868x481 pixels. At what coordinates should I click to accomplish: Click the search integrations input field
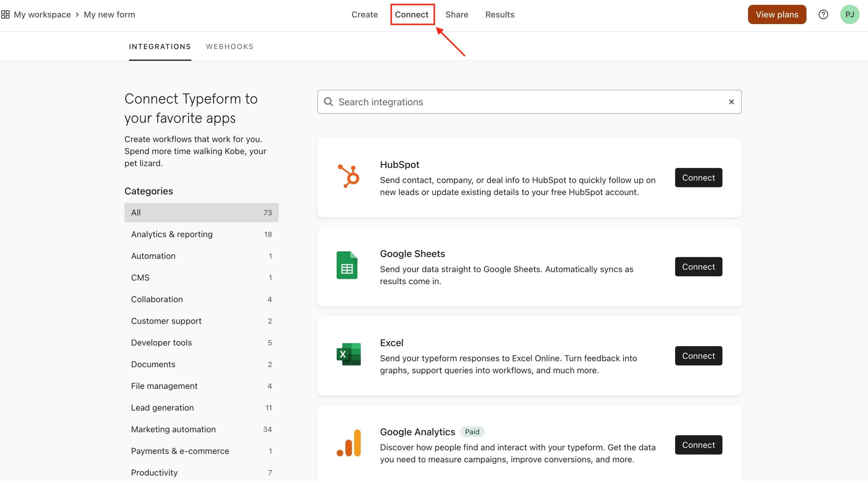coord(529,101)
